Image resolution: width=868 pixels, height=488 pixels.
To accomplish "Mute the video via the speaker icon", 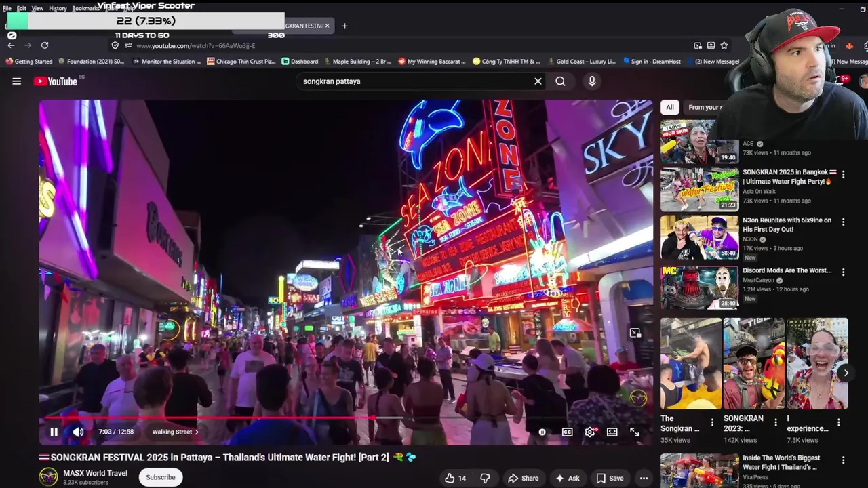I will pyautogui.click(x=79, y=432).
